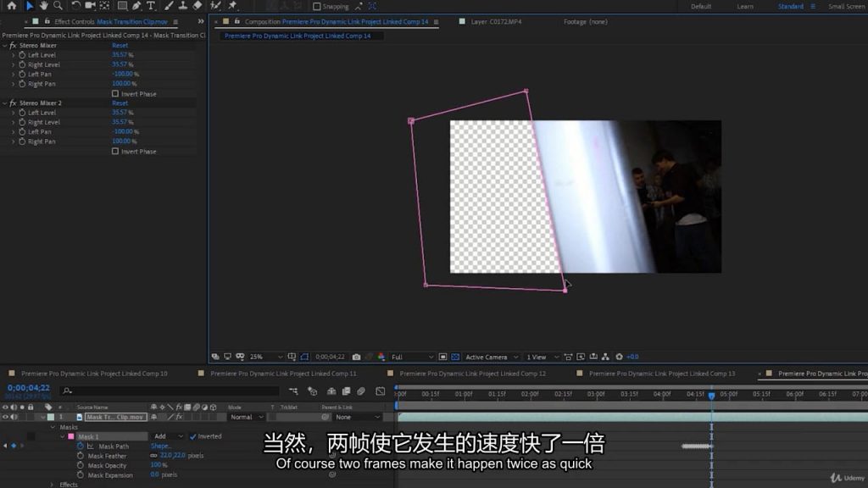Collapse Mask 1 properties
868x488 pixels.
(63, 436)
